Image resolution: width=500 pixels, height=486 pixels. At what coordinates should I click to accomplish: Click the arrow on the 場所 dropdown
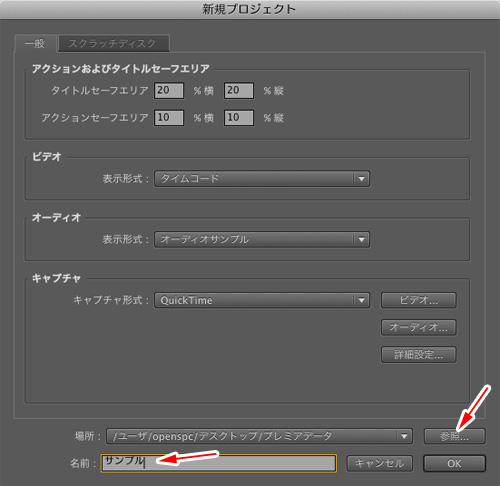click(404, 436)
